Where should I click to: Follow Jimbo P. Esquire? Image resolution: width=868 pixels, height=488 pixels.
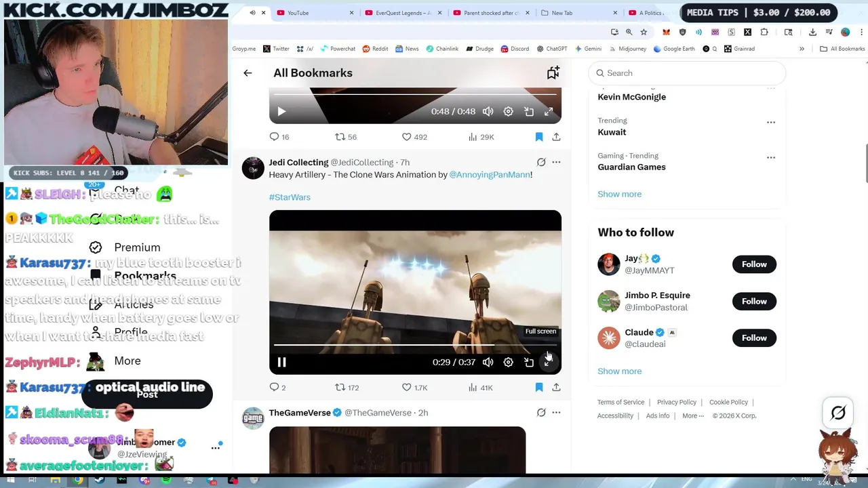click(754, 302)
